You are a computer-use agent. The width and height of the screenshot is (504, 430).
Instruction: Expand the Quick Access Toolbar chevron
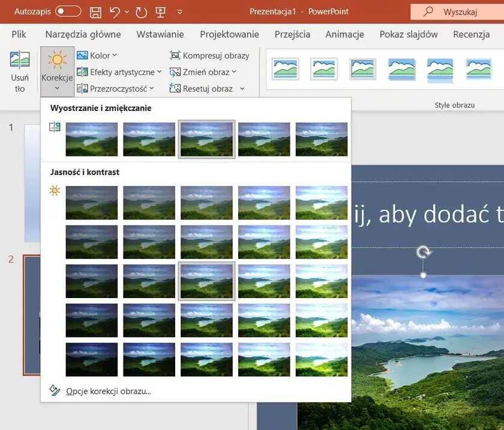(x=179, y=11)
